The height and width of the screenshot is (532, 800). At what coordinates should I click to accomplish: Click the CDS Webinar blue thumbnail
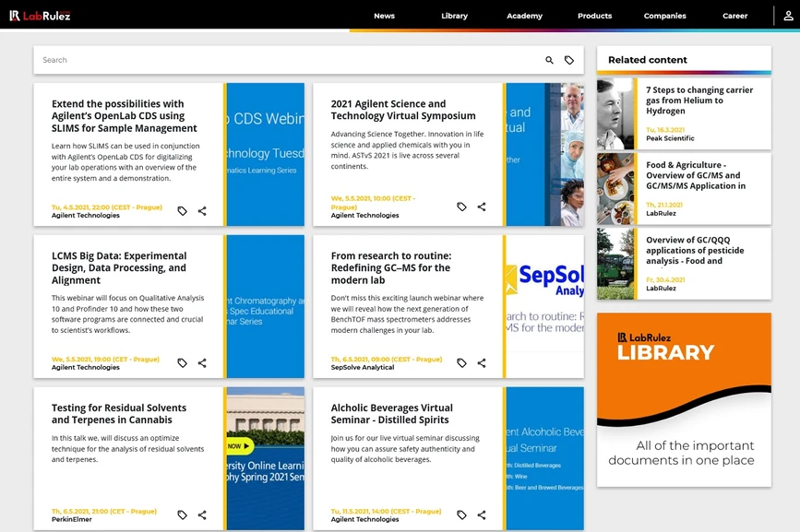[x=266, y=154]
